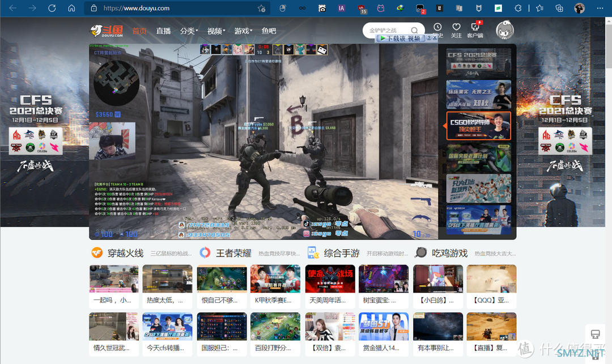This screenshot has height=364, width=612.
Task: Open the browser home page icon
Action: click(71, 8)
